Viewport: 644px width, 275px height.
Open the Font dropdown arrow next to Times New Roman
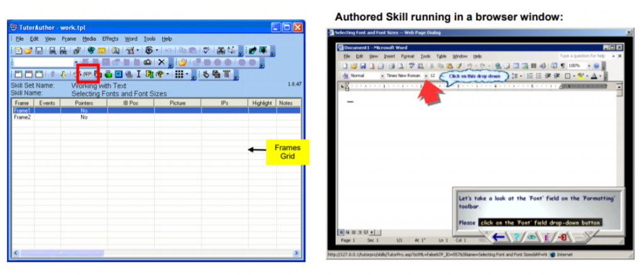[x=426, y=76]
